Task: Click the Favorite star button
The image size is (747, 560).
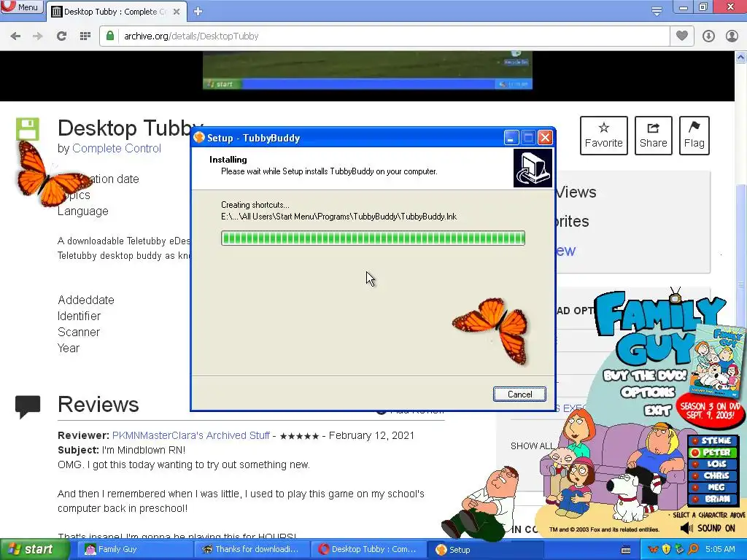Action: pos(603,135)
